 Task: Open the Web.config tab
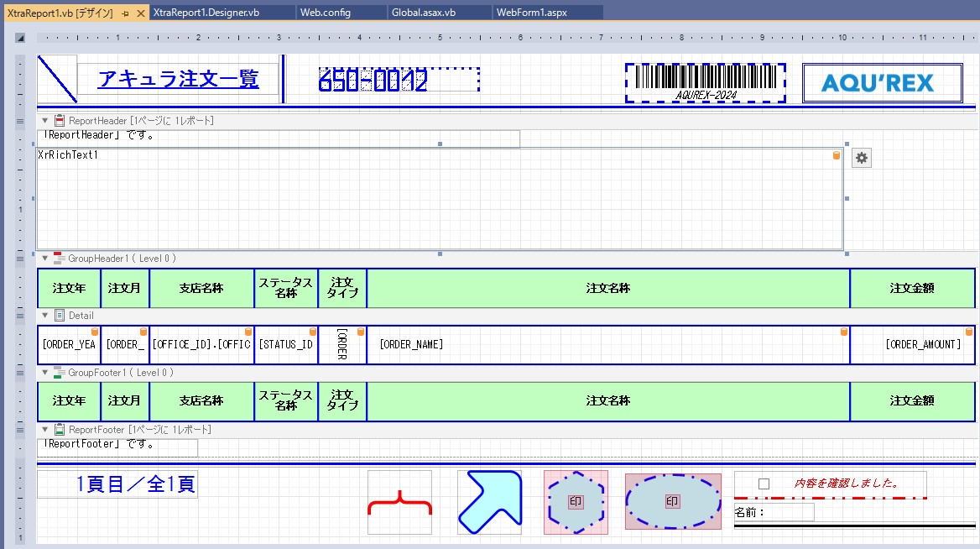pos(326,13)
